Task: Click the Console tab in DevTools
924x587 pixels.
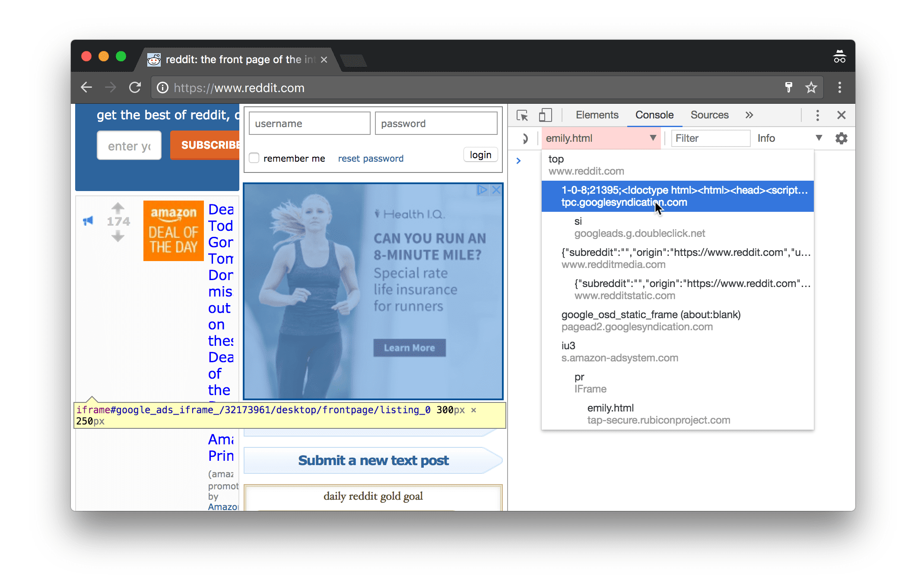Action: [654, 115]
